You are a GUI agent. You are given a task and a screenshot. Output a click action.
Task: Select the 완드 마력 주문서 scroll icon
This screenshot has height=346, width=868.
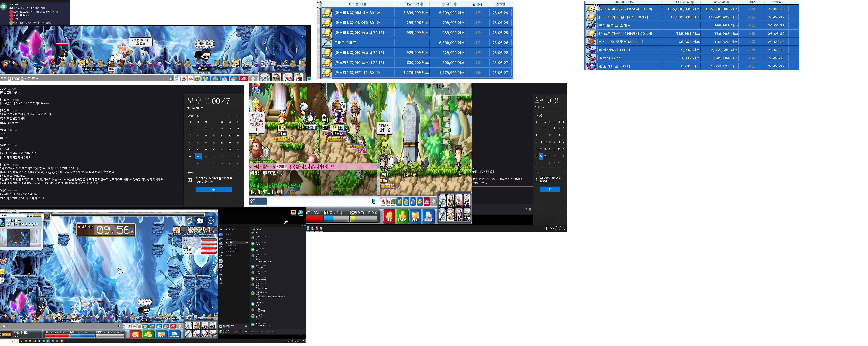[x=591, y=41]
